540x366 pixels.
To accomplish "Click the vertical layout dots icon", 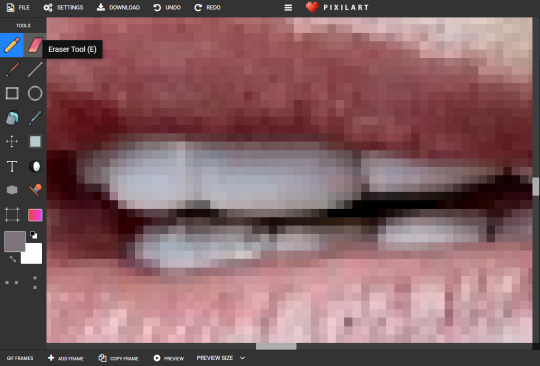I will (35, 282).
